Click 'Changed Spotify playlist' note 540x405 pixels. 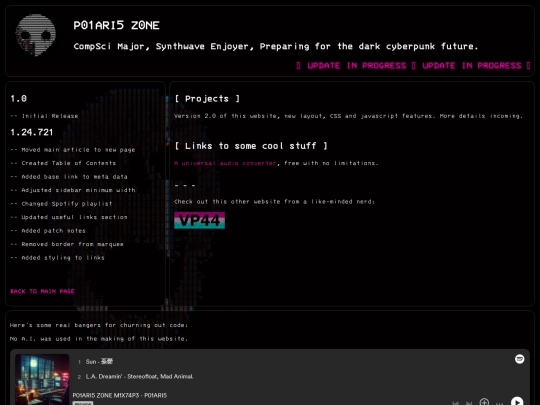[x=61, y=204]
